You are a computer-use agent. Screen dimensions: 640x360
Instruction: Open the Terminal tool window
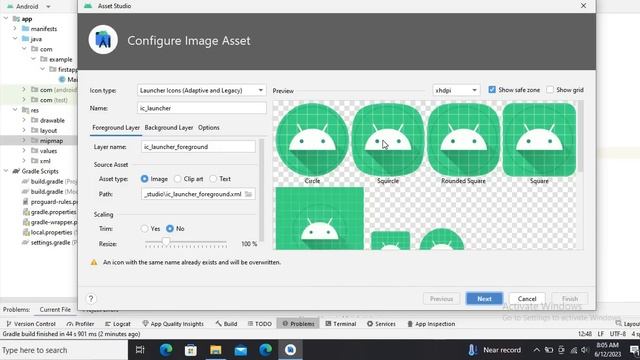click(341, 324)
